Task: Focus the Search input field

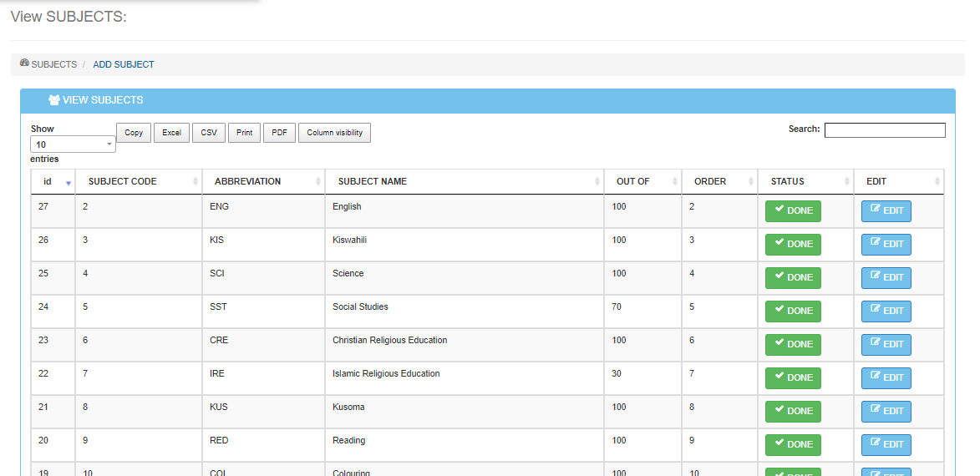Action: pos(884,130)
